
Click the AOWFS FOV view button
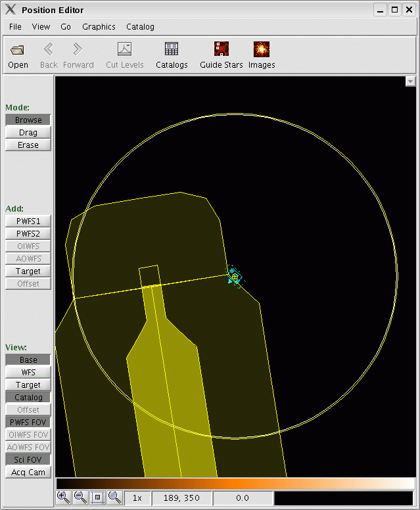coord(28,447)
